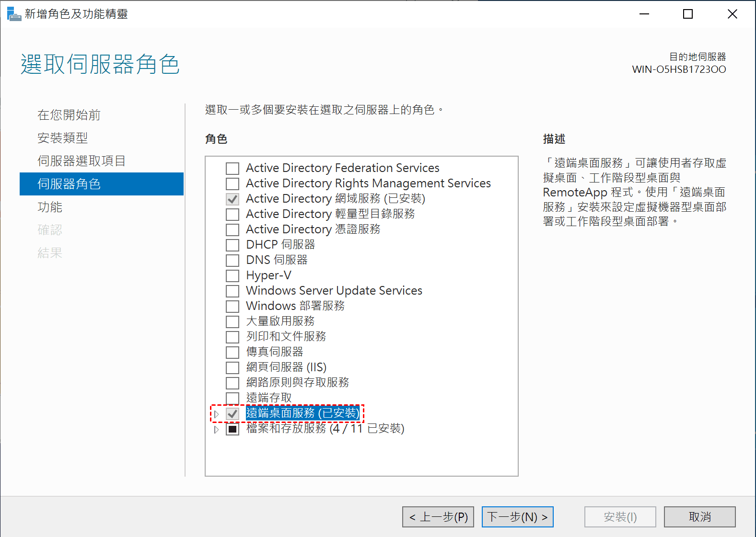Maximize the 新增角色及功能精靈 window
The width and height of the screenshot is (756, 537).
[688, 14]
